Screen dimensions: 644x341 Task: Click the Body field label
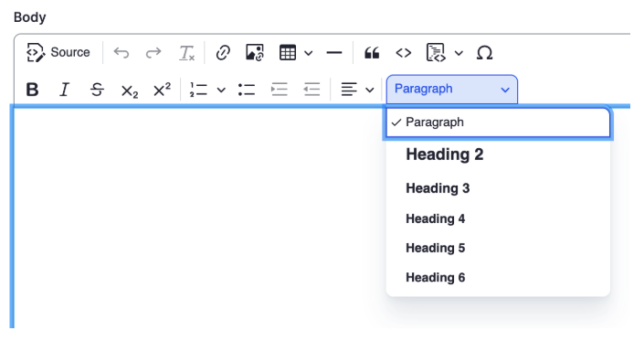(x=29, y=17)
